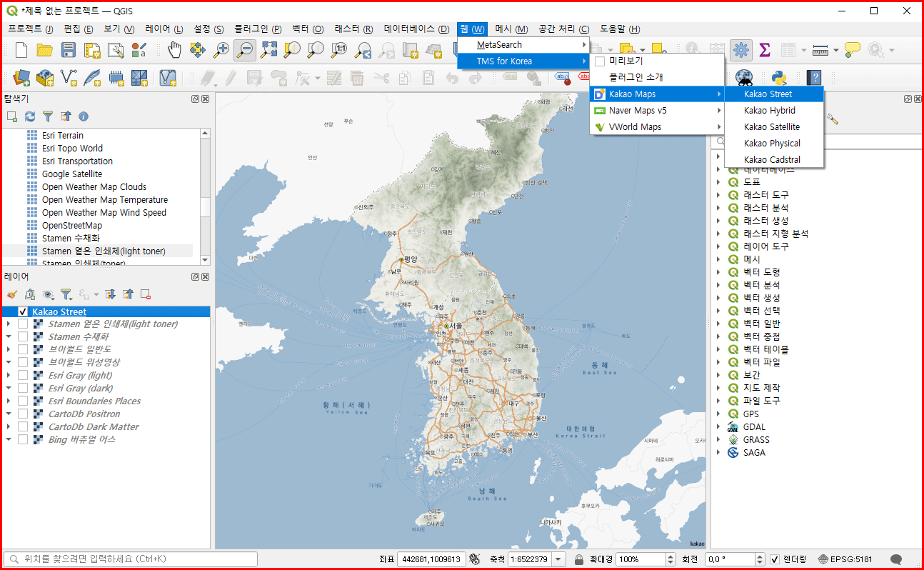
Task: Enable the Bing 버츄얼 어스 layer checkbox
Action: pos(23,440)
